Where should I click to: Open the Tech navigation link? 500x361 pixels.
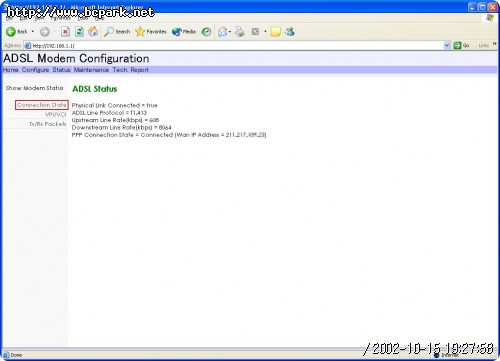(x=120, y=70)
